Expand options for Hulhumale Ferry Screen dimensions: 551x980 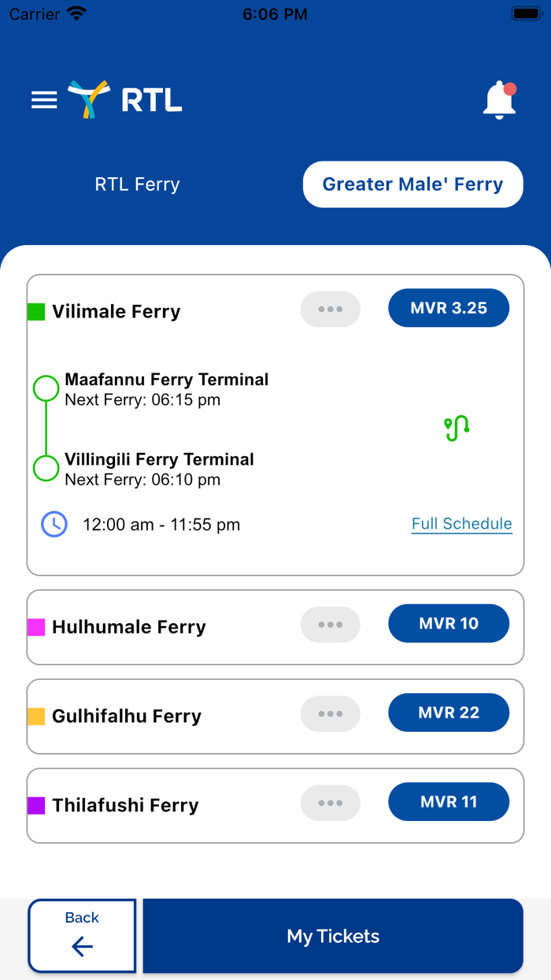(330, 624)
